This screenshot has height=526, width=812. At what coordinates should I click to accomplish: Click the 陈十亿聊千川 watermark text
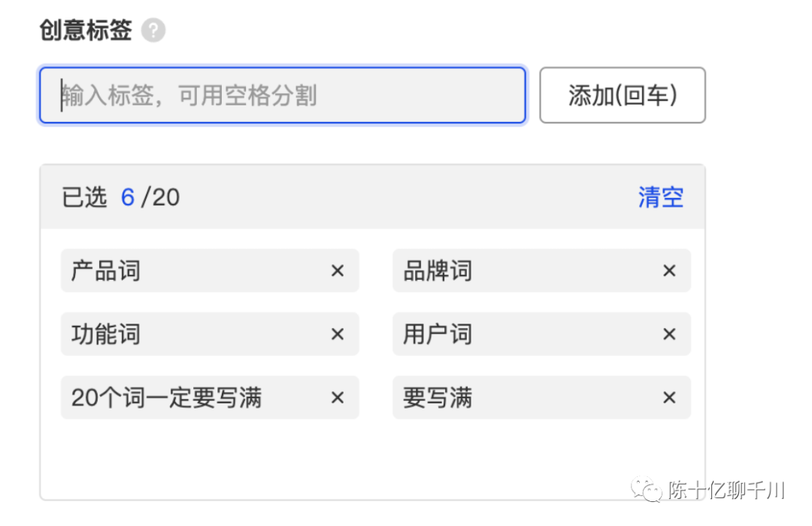(726, 491)
